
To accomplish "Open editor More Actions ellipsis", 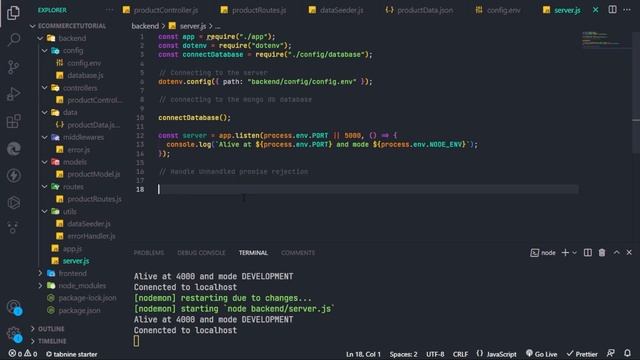I will click(627, 9).
